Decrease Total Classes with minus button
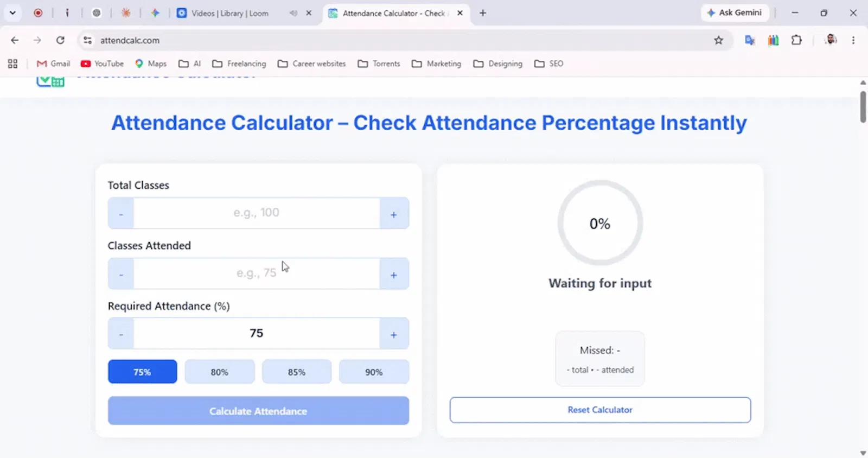 pyautogui.click(x=121, y=213)
